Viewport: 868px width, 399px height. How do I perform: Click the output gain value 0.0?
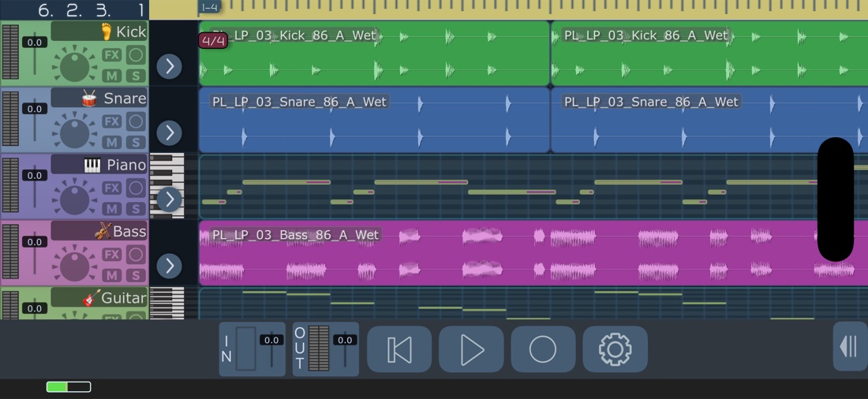[344, 340]
